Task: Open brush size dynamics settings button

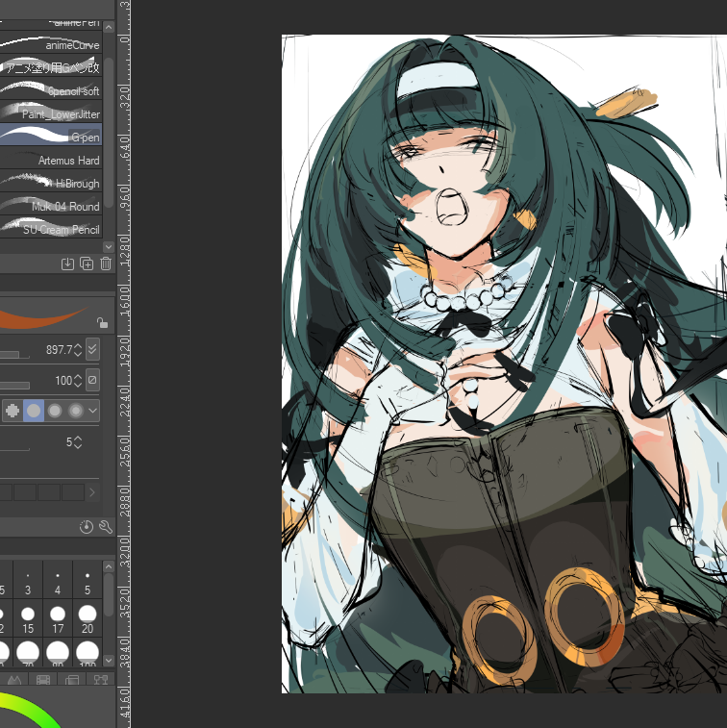Action: coord(92,349)
